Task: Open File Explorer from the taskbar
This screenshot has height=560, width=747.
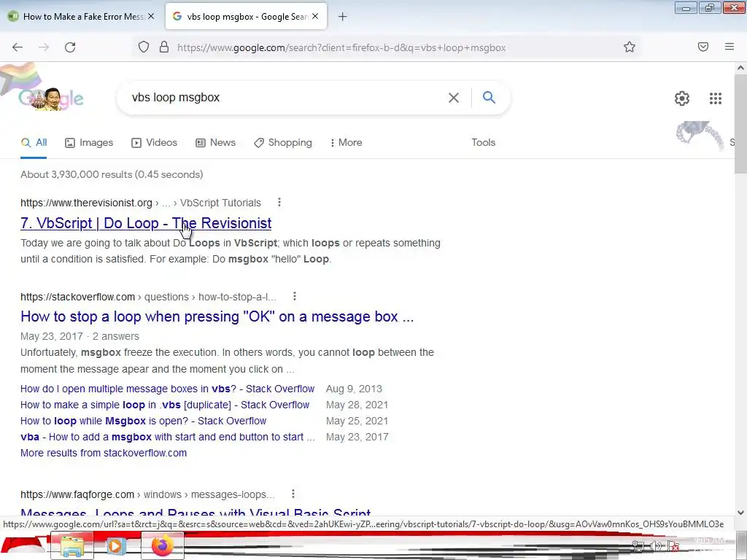Action: (72, 545)
